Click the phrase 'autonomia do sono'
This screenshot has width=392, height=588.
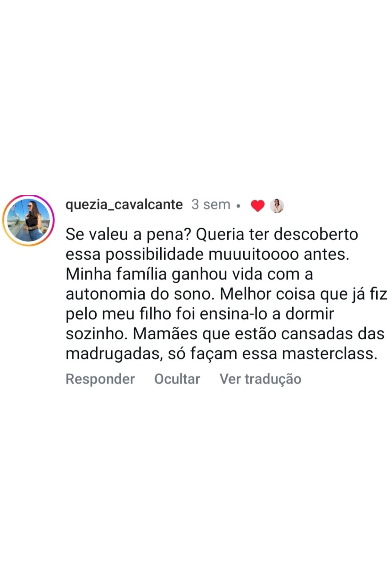tap(140, 294)
